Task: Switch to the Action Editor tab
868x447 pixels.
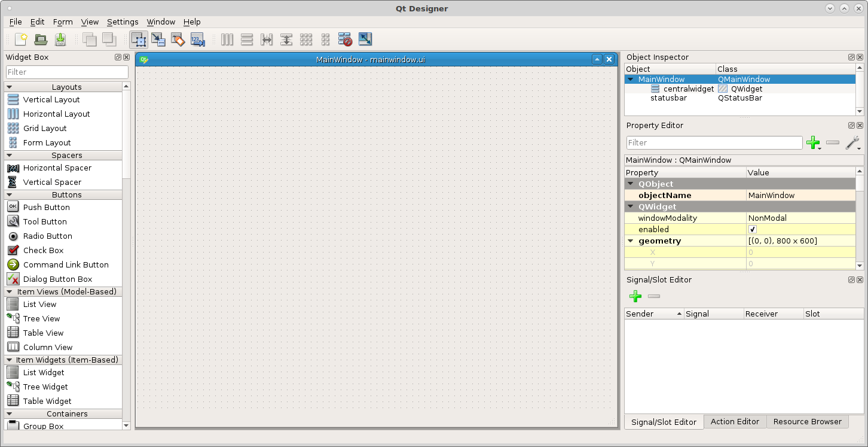Action: 735,422
